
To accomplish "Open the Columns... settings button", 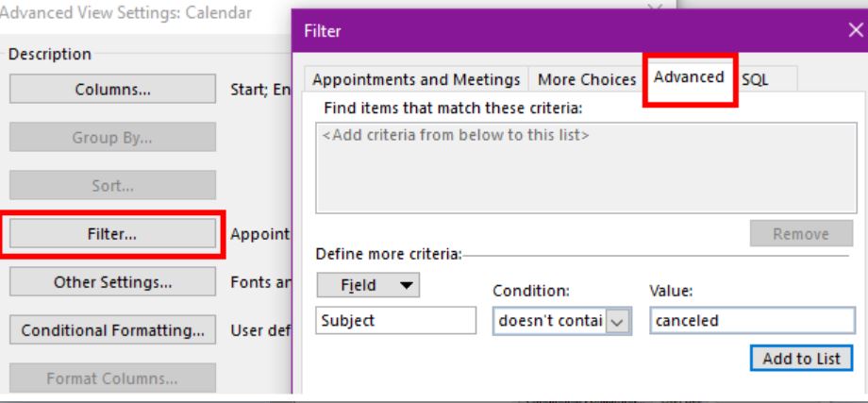I will (112, 90).
